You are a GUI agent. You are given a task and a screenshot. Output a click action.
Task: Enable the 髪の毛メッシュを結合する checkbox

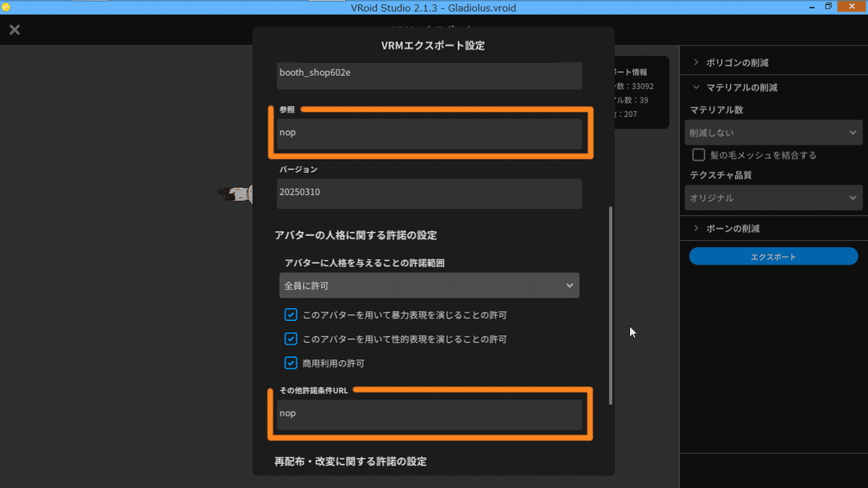pyautogui.click(x=699, y=154)
